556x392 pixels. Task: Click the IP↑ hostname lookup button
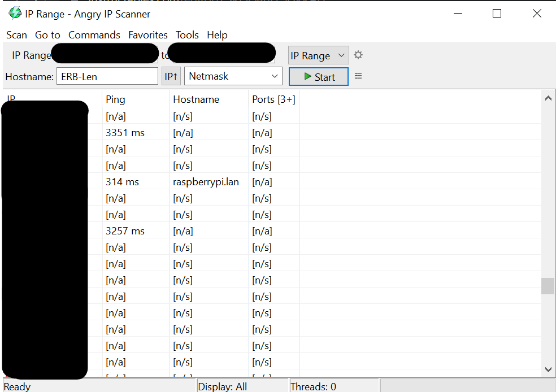tap(171, 76)
